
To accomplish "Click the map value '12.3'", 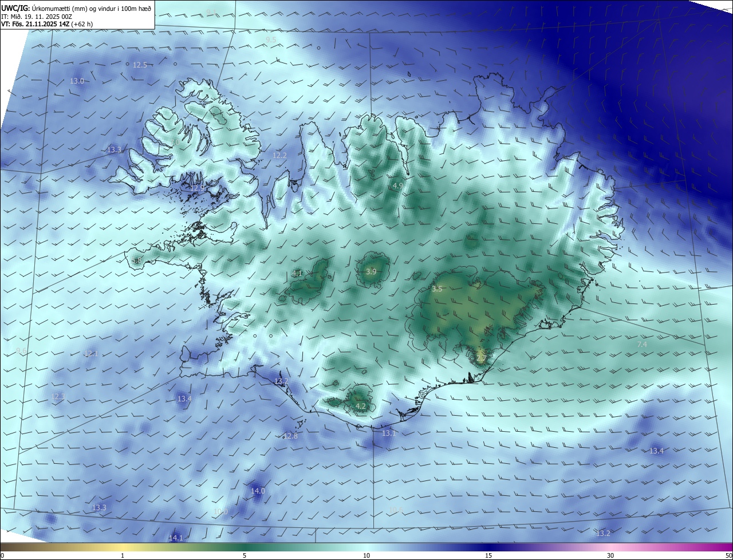I will pyautogui.click(x=58, y=396).
